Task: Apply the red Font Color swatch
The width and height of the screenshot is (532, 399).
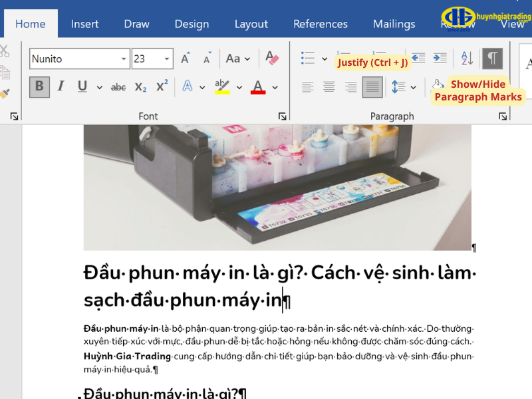Action: pos(258,87)
